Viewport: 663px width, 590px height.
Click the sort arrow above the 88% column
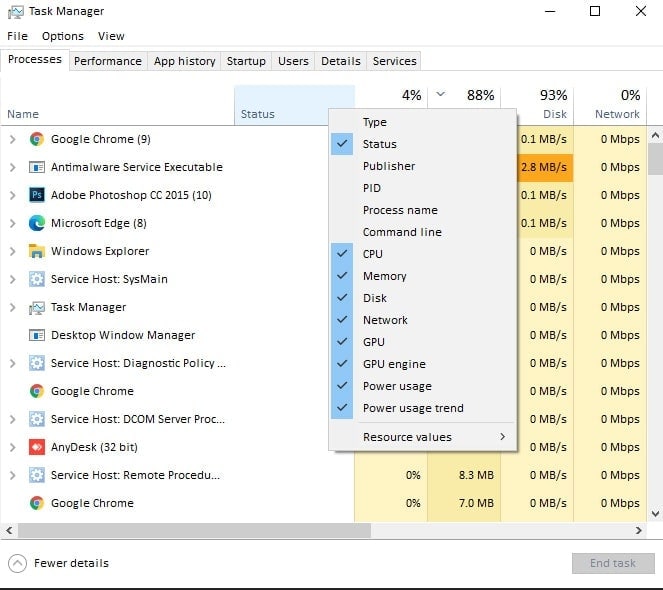(440, 94)
